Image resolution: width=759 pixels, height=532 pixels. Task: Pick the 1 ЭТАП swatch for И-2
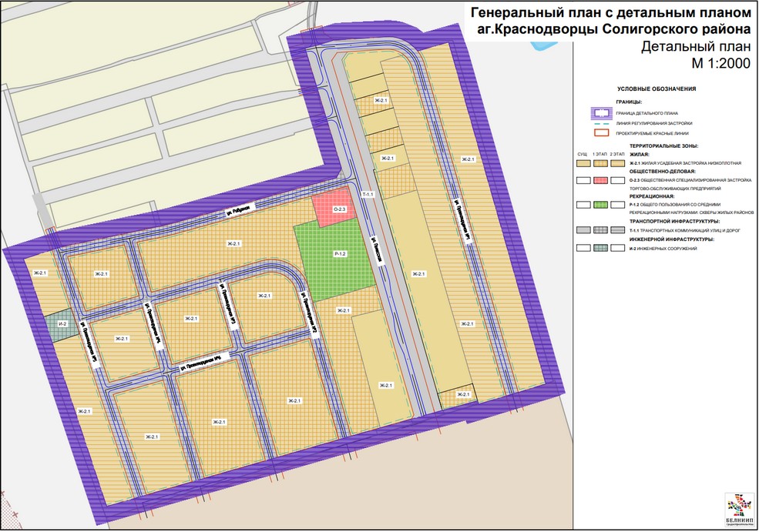[x=600, y=248]
